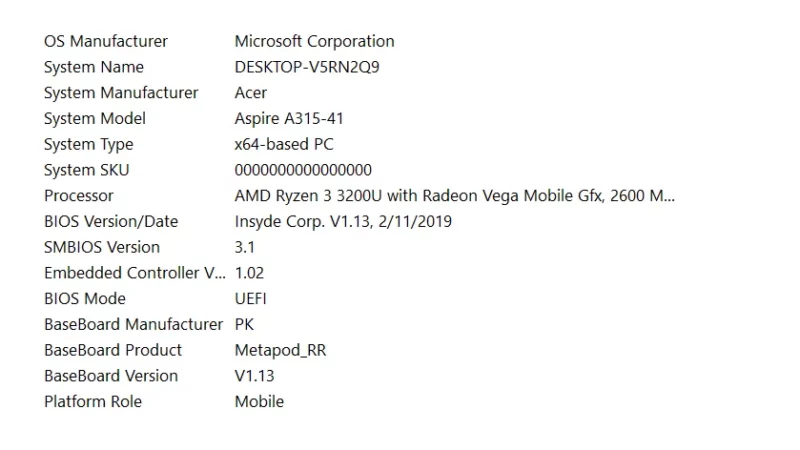Select the UEFI BIOS Mode value
The image size is (800, 450).
251,298
